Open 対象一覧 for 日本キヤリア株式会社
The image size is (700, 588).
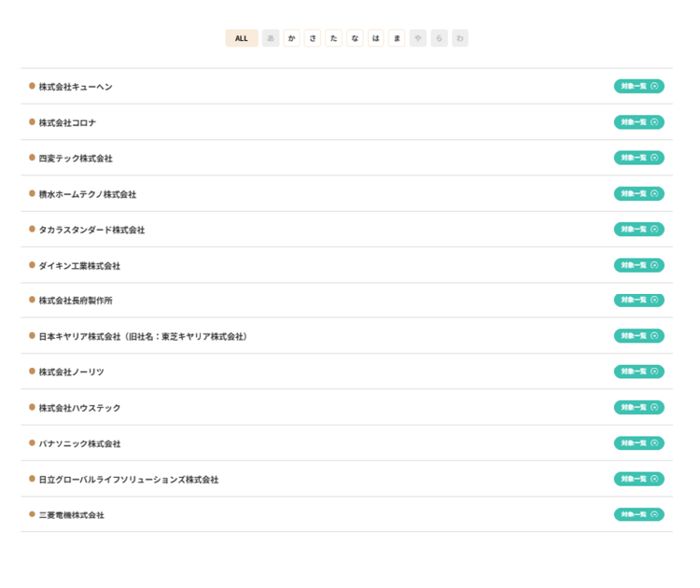tap(638, 336)
